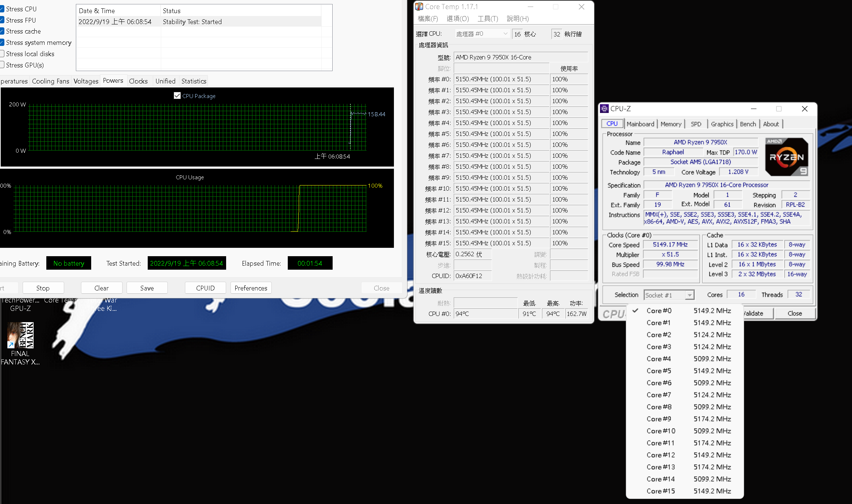This screenshot has height=504, width=852.
Task: Open Core Temp 選項(O) menu
Action: pyautogui.click(x=458, y=19)
